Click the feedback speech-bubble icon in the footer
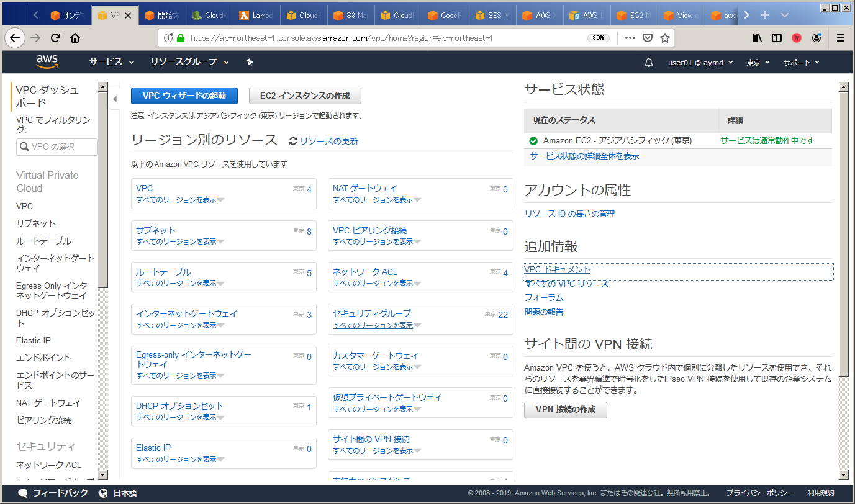Viewport: 855px width, 504px height. 23,493
